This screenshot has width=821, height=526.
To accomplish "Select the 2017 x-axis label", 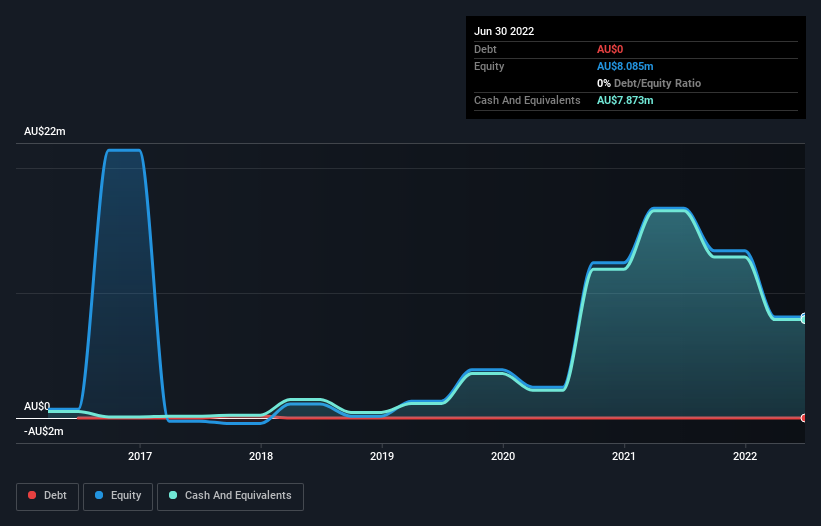I will coord(140,456).
